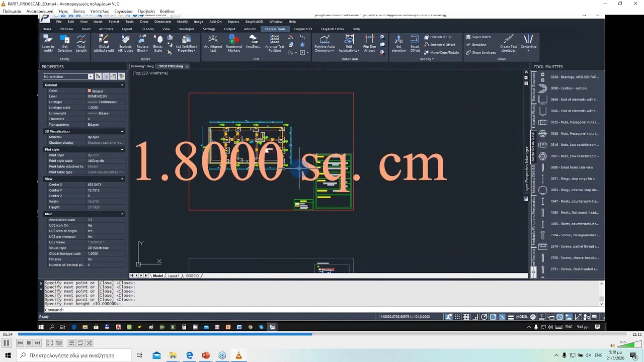Click the Edit Associativity button
This screenshot has height=362, width=644.
point(349,44)
